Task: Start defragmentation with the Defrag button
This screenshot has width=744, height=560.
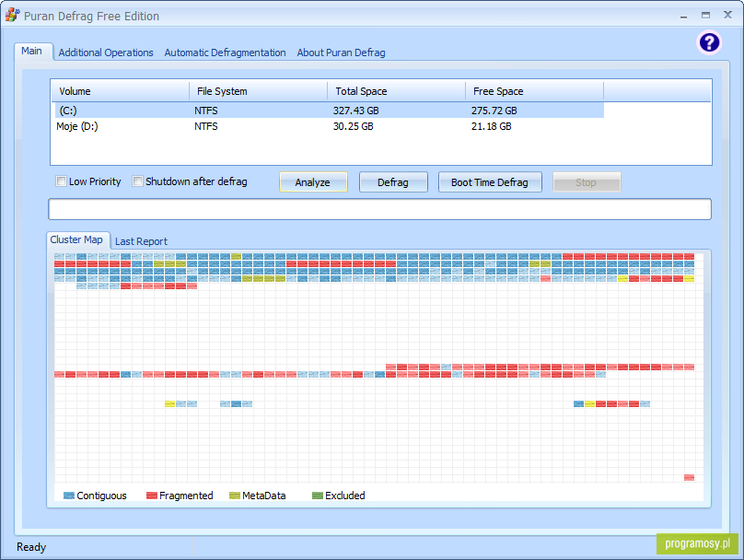Action: tap(393, 182)
